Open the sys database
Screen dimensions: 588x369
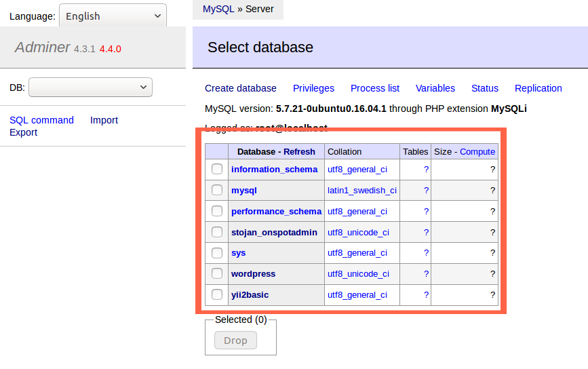(239, 253)
